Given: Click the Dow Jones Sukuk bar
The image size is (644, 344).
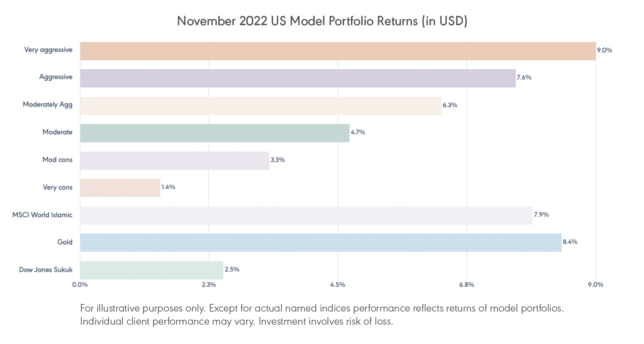Looking at the screenshot, I should click(x=152, y=270).
